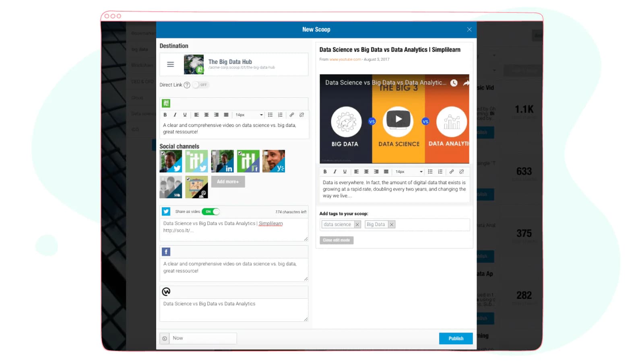This screenshot has width=644, height=362.
Task: Toggle the Direct Link switch
Action: [200, 85]
